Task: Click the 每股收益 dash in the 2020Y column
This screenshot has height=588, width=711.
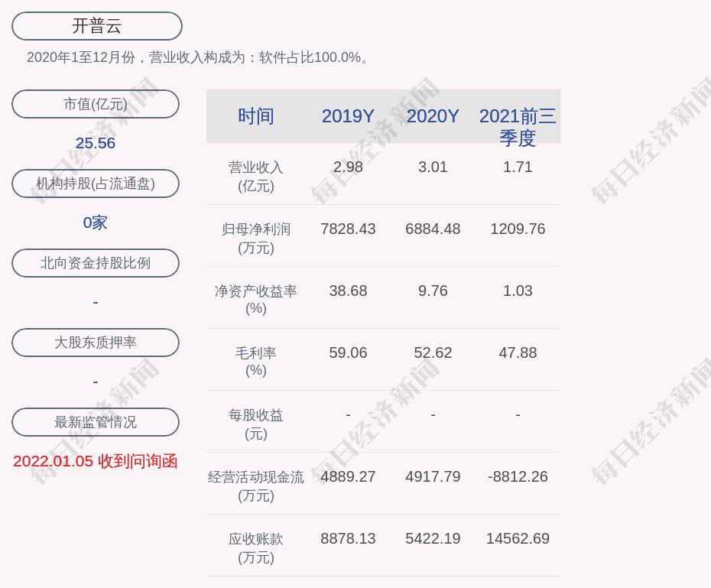Action: (433, 414)
